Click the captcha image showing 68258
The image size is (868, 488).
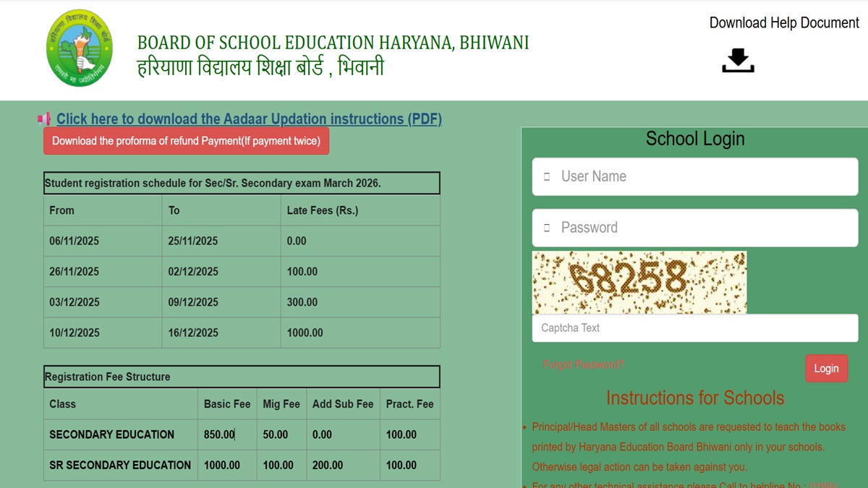coord(639,282)
